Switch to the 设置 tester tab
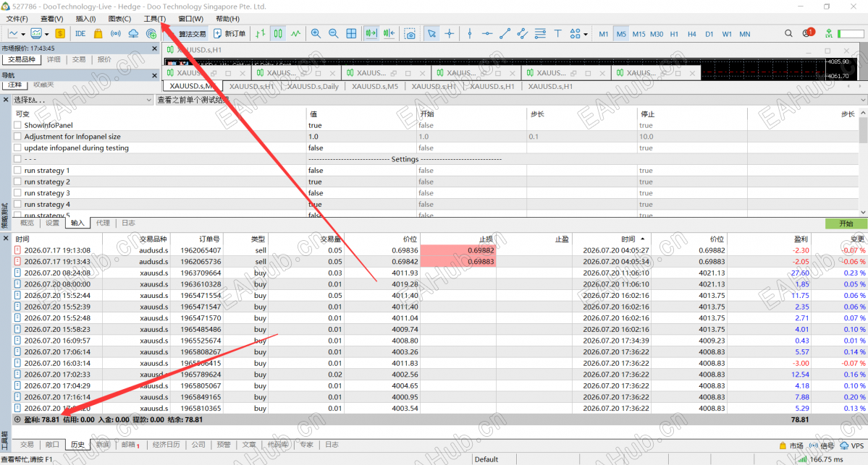Viewport: 868px width, 465px height. pyautogui.click(x=52, y=223)
